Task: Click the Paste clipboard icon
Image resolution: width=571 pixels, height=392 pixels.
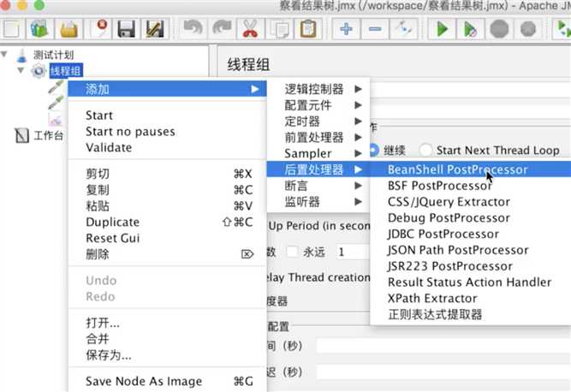Action: point(308,29)
